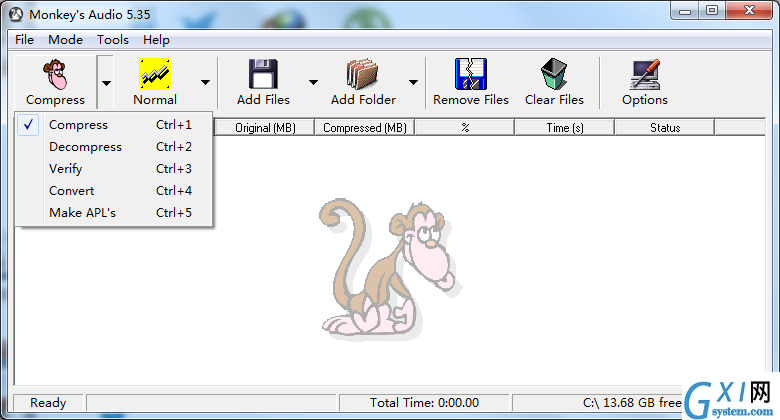
Task: Click the Monkey's Audio title bar app icon
Action: (x=16, y=14)
